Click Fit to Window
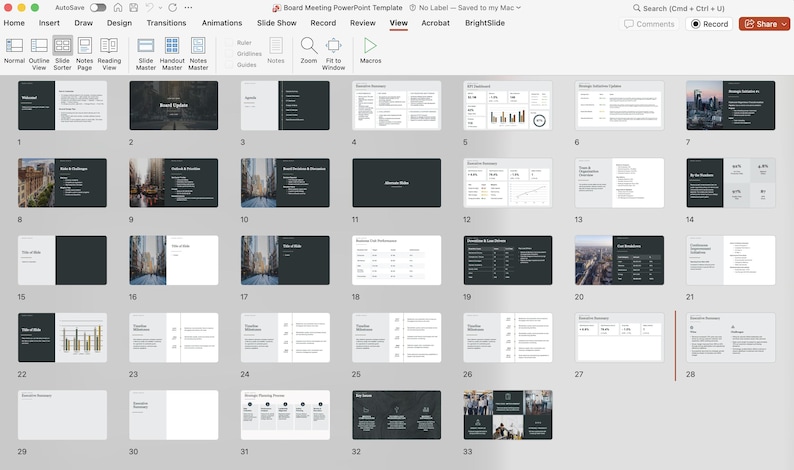This screenshot has width=794, height=470. 333,53
